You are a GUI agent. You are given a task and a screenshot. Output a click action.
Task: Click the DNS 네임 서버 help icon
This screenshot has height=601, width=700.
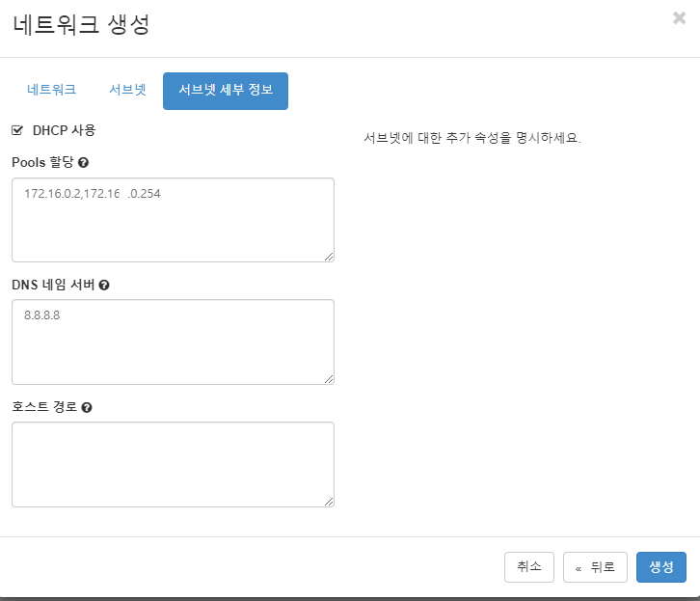click(104, 285)
